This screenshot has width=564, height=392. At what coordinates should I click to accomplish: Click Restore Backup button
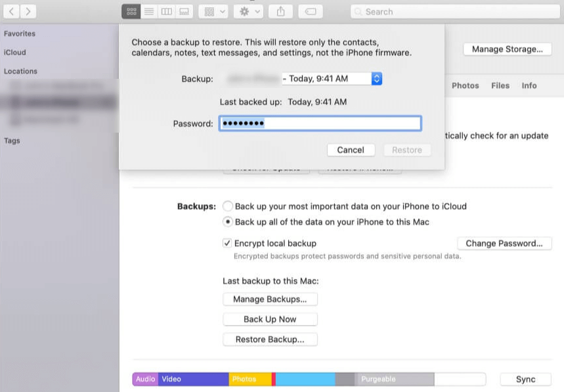tap(270, 339)
